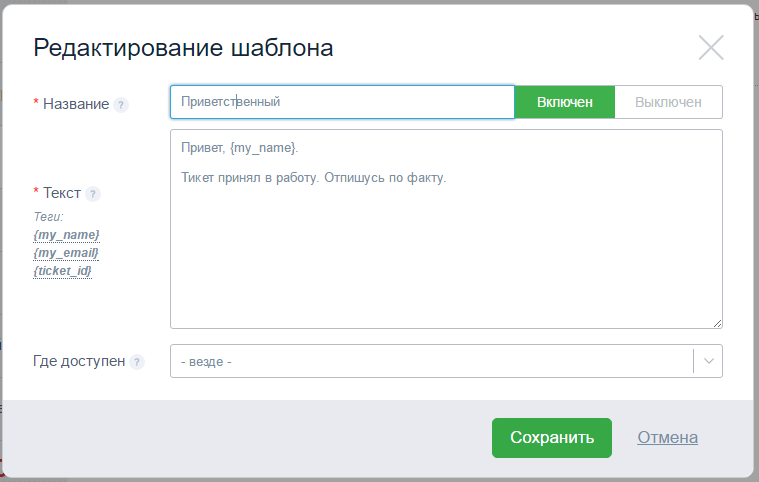Set template status to Включен

(564, 102)
